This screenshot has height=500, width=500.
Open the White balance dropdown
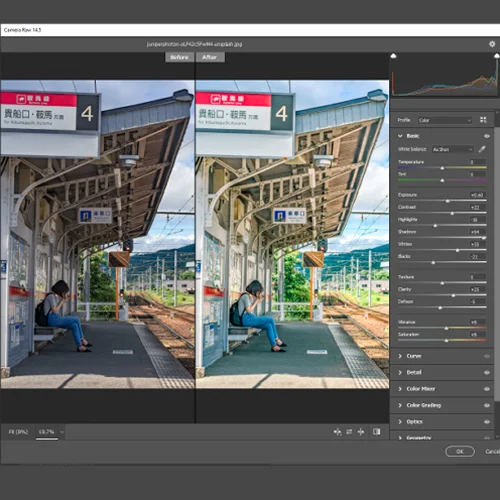(x=452, y=149)
